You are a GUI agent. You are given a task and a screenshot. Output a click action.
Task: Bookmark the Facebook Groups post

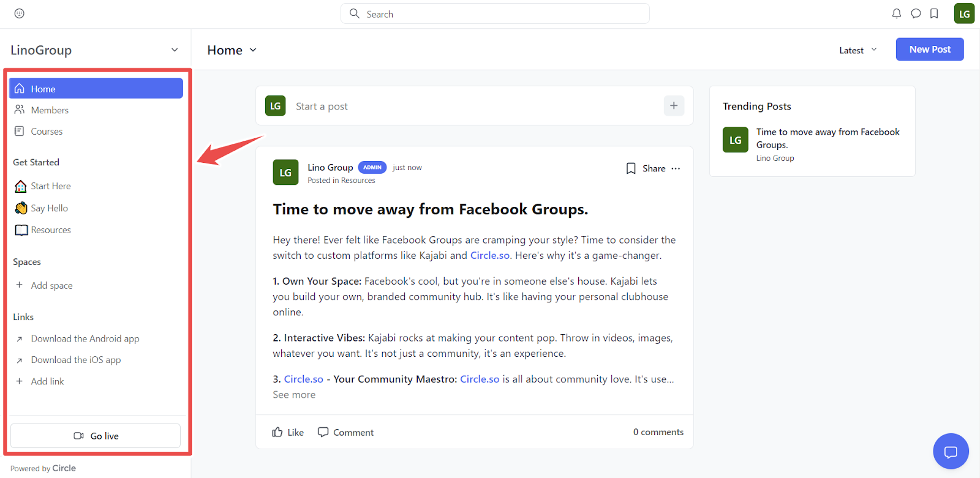pyautogui.click(x=631, y=168)
